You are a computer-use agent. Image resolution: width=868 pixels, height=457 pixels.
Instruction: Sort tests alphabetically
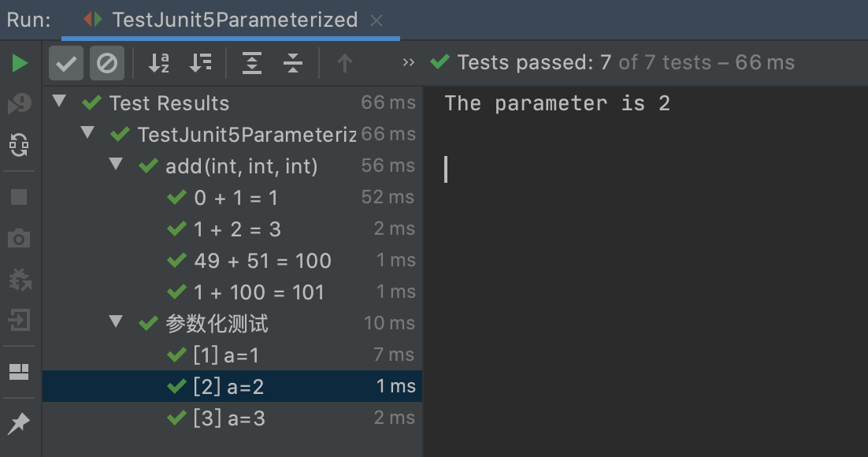[x=159, y=63]
